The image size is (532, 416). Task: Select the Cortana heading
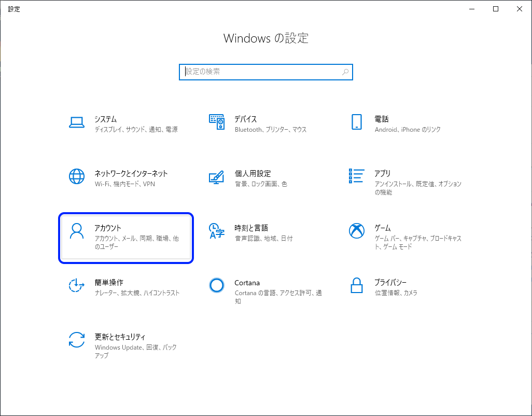coord(247,283)
